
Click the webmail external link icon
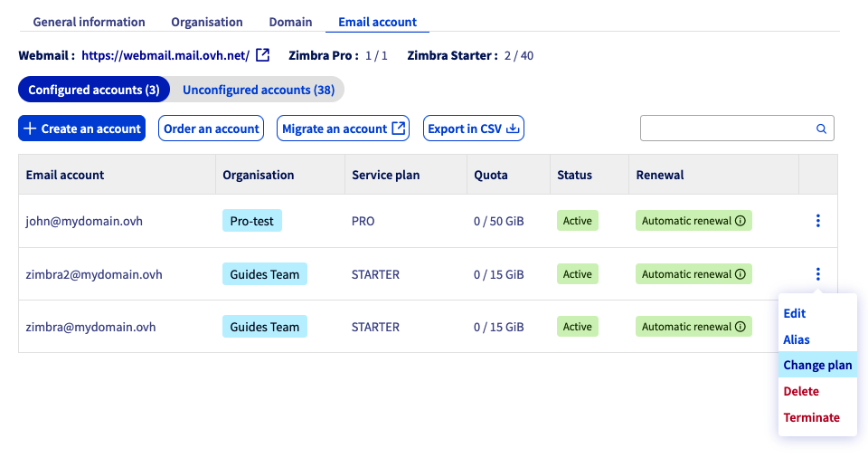point(262,55)
